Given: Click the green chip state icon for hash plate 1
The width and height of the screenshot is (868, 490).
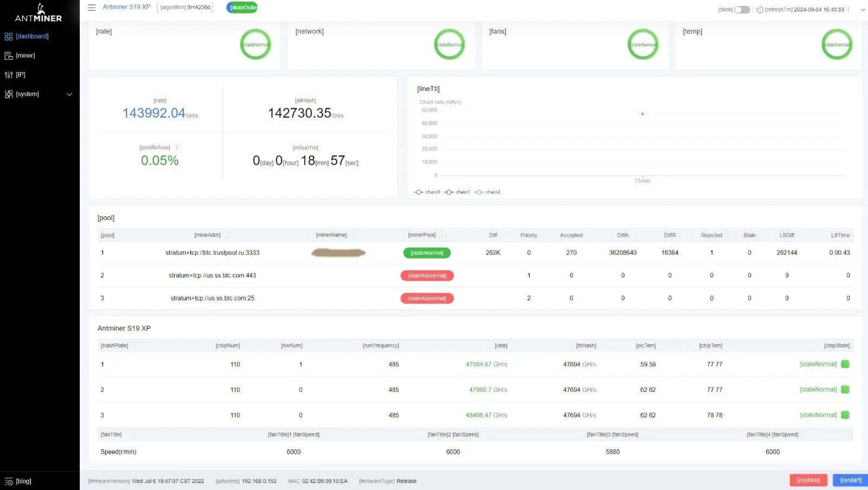Looking at the screenshot, I should (x=845, y=364).
